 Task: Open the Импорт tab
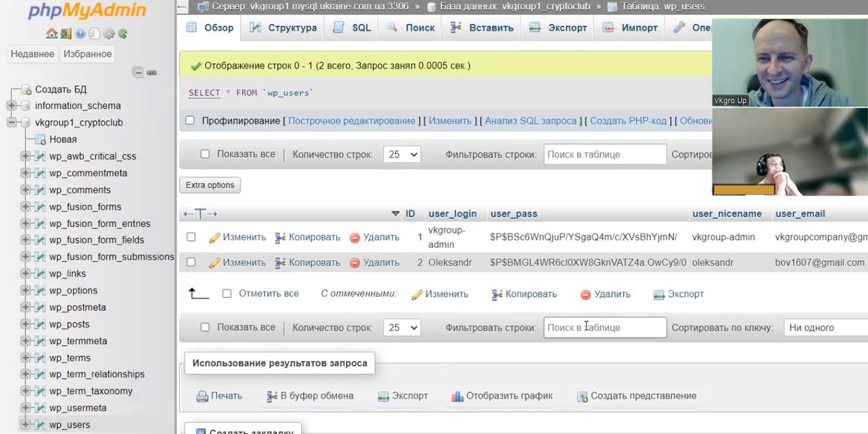[x=630, y=28]
